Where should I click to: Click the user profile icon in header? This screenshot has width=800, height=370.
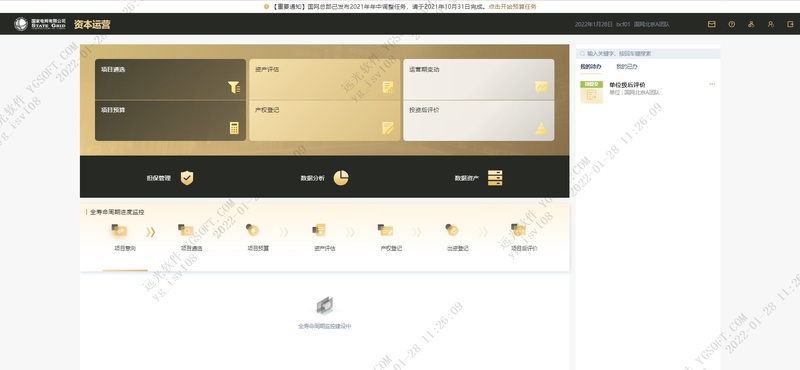point(770,24)
